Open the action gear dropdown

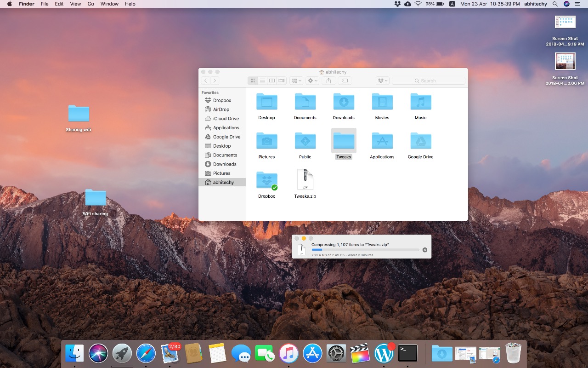(312, 80)
